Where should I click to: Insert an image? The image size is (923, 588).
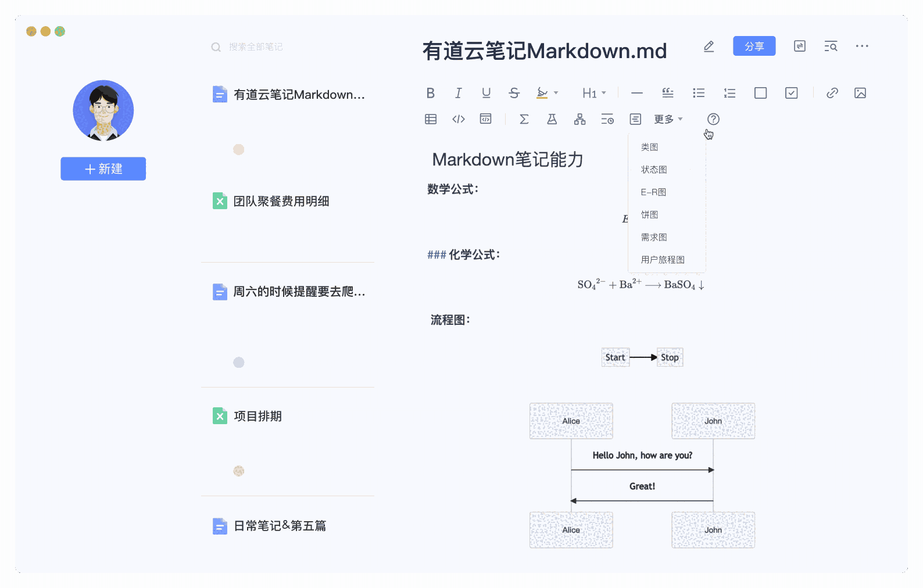tap(860, 93)
